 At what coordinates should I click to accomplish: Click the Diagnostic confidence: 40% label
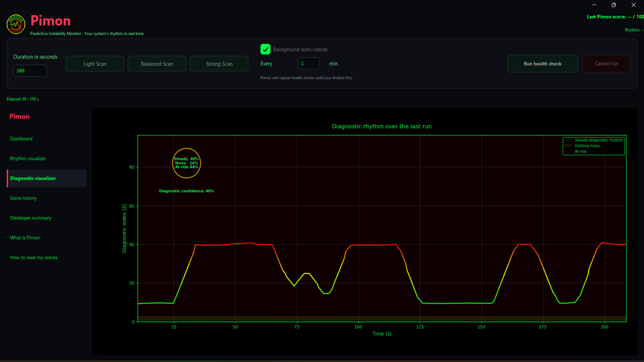coord(186,191)
